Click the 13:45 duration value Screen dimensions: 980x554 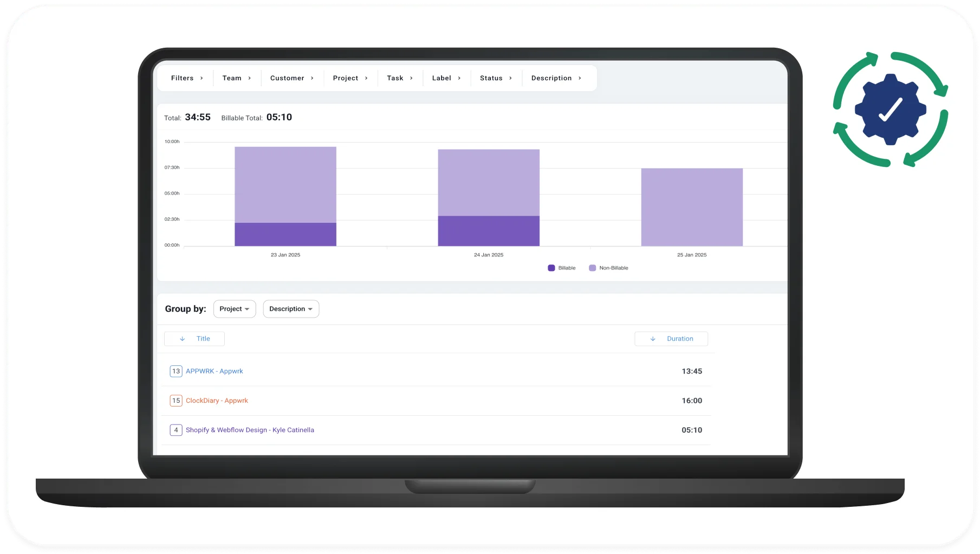[x=692, y=371]
